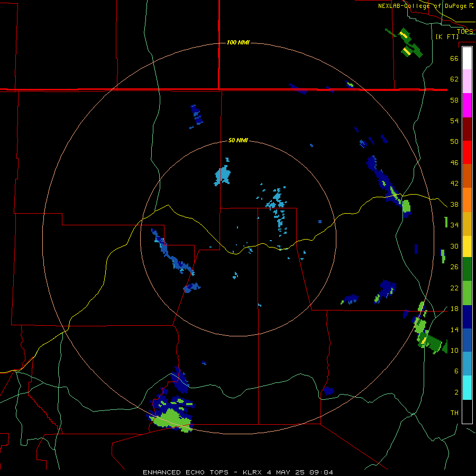Click the 4 MAY 25 date in caption
This screenshot has width=476, height=476.
(286, 472)
